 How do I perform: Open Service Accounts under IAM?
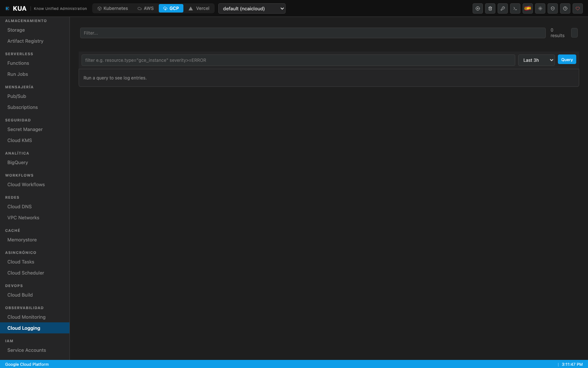[35, 350]
